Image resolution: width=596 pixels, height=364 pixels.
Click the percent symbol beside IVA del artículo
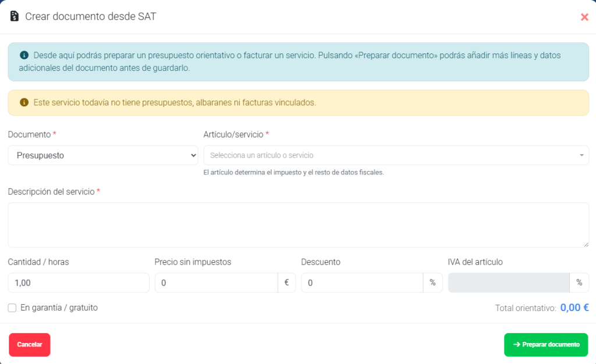coord(579,283)
